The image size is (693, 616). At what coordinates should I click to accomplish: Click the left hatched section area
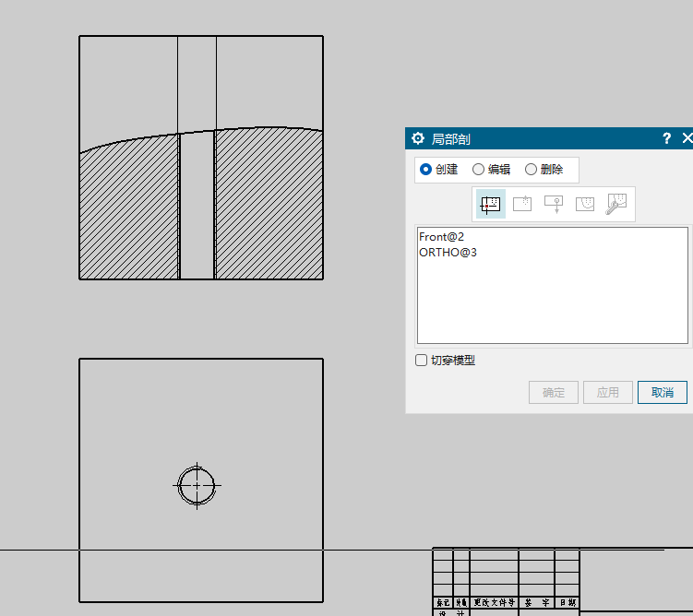129,212
